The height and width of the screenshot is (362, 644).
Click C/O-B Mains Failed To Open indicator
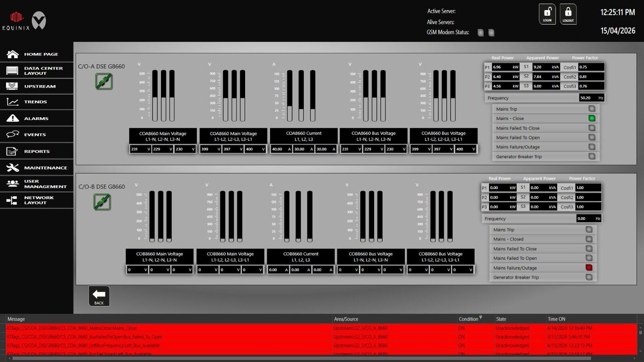589,258
